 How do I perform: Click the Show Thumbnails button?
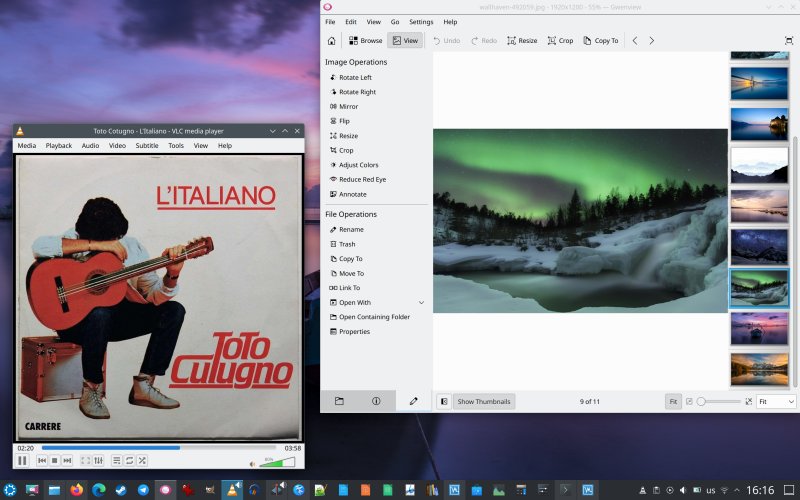point(484,402)
